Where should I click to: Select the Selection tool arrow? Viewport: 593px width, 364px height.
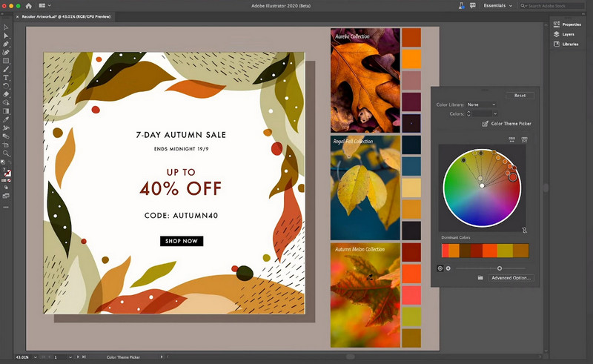6,27
